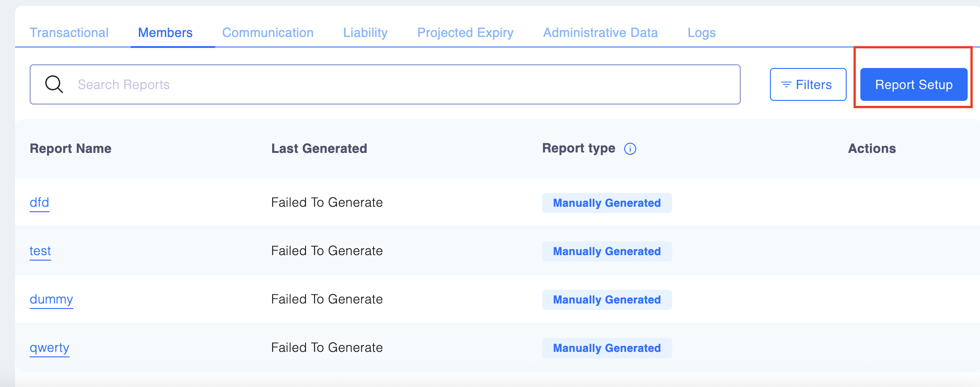
Task: Open the dummy report link
Action: 51,299
